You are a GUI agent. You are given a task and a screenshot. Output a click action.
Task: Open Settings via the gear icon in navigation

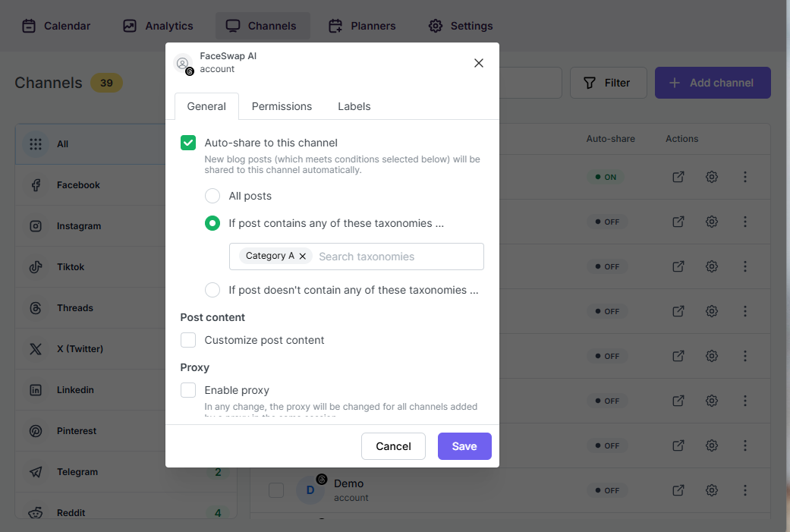[461, 26]
